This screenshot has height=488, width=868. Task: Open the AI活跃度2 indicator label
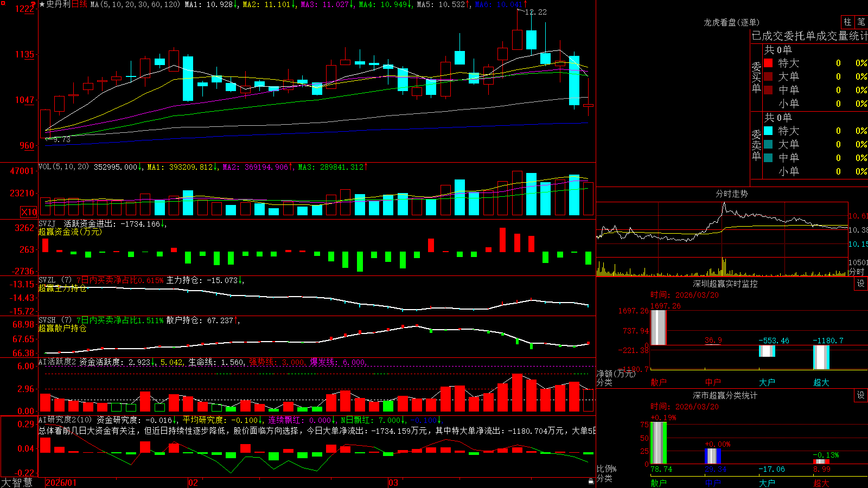[58, 362]
